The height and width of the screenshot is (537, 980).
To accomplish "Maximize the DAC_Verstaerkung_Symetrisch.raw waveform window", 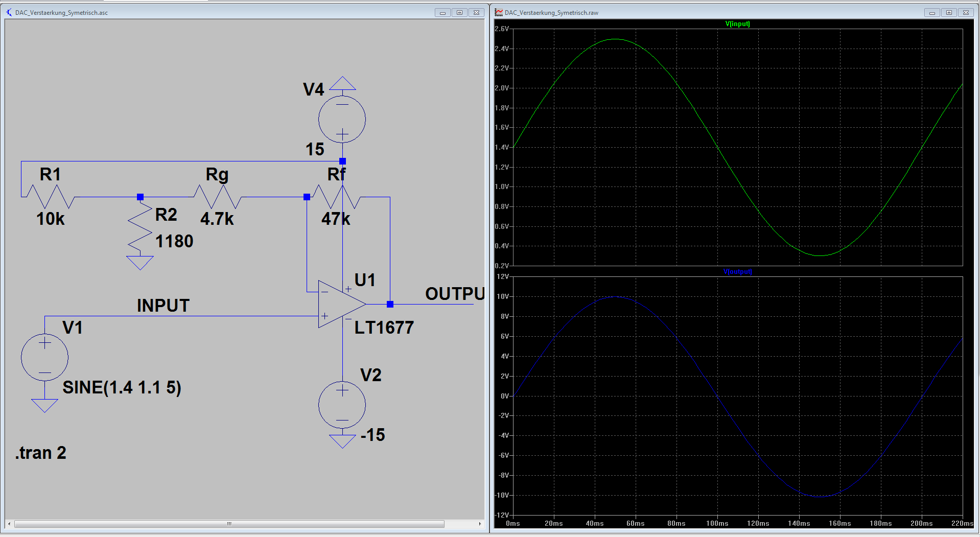I will tap(949, 13).
